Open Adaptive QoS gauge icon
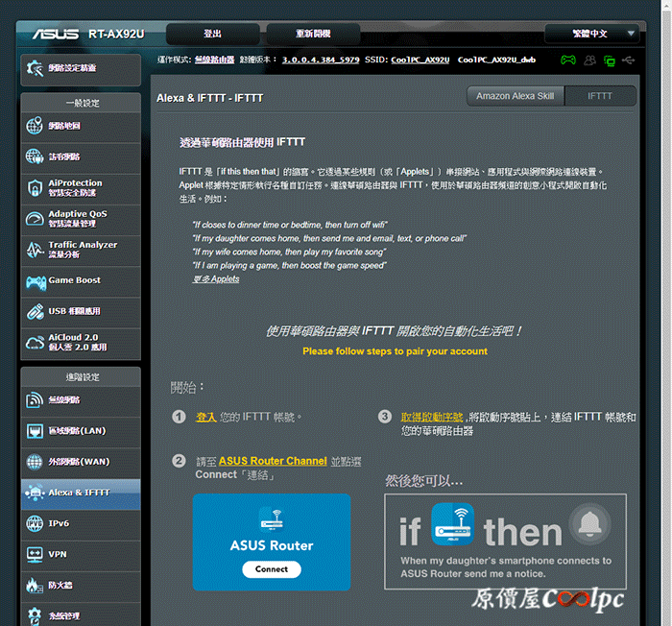This screenshot has width=672, height=626. [35, 219]
